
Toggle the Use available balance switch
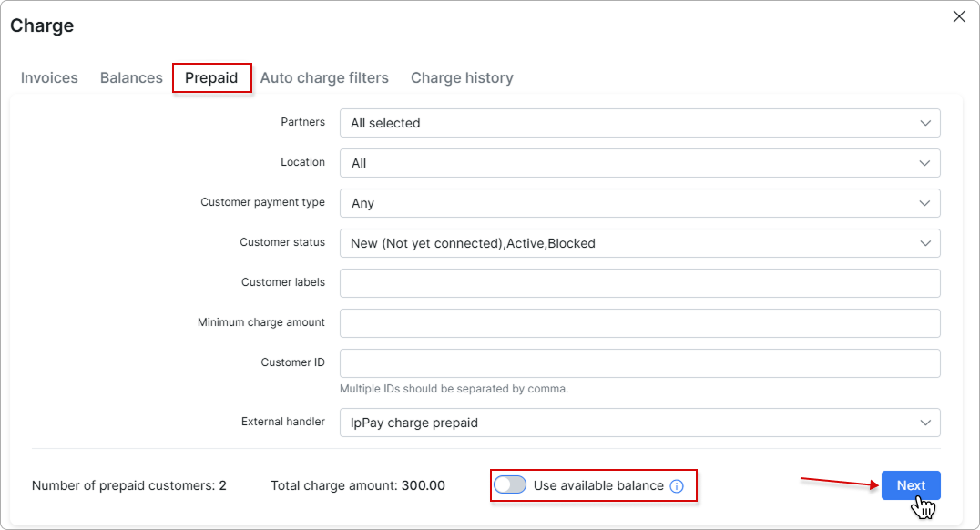point(510,485)
